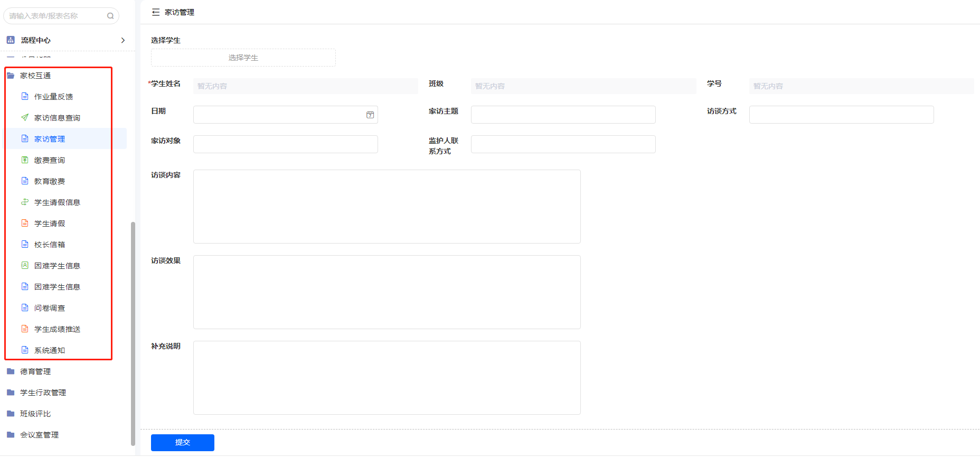Click the orange 学生请假 document icon
The width and height of the screenshot is (980, 457).
pyautogui.click(x=25, y=223)
